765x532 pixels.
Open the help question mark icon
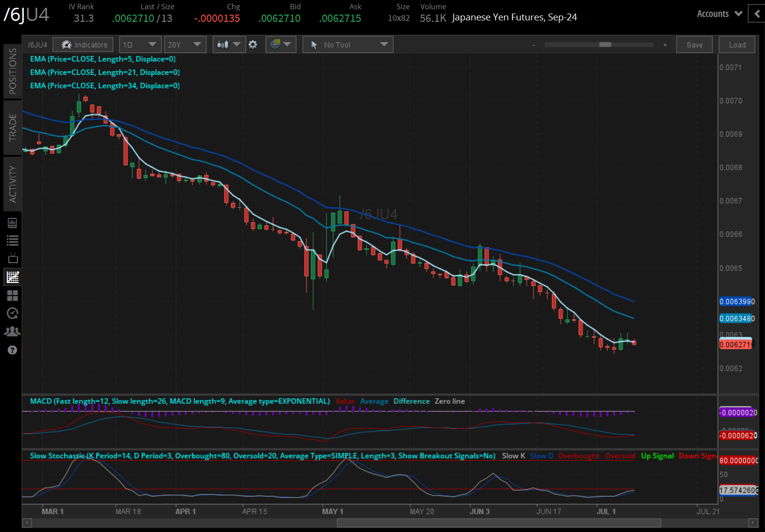(x=13, y=350)
